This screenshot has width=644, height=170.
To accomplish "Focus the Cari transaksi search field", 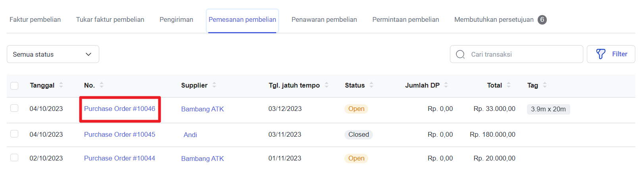I will (x=520, y=54).
